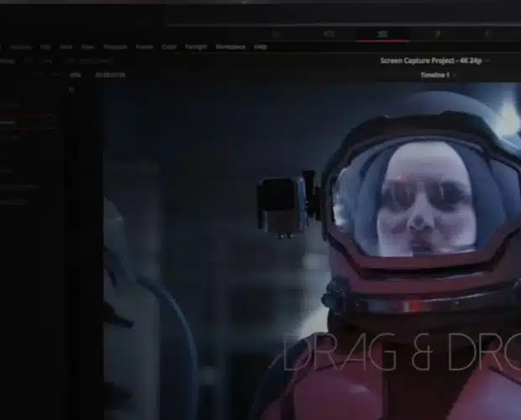Open the Timeline 1 dropdown
521x420 pixels.
pos(439,76)
